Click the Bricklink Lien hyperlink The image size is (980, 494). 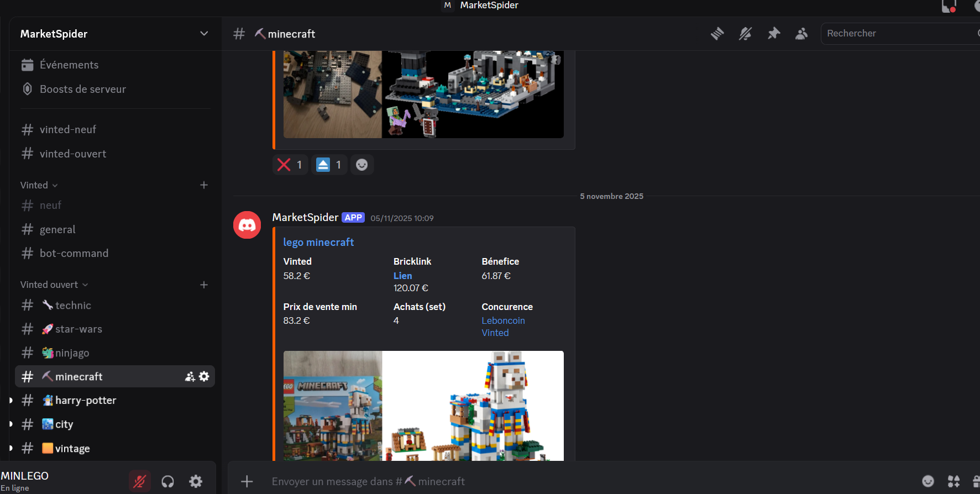click(402, 276)
